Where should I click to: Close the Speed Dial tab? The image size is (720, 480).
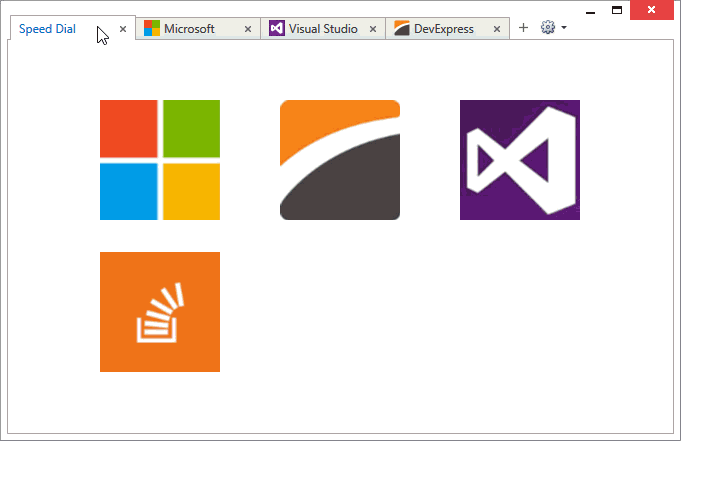123,29
